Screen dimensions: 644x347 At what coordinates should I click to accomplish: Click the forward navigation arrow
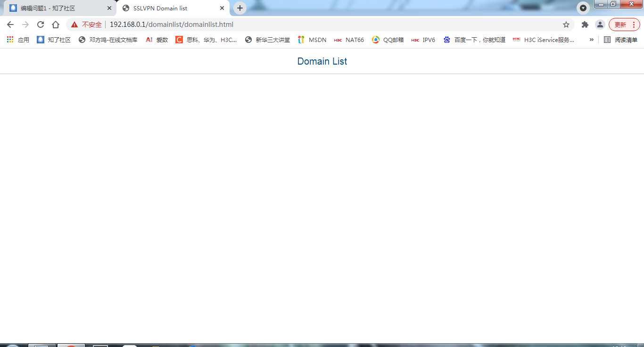(x=25, y=25)
